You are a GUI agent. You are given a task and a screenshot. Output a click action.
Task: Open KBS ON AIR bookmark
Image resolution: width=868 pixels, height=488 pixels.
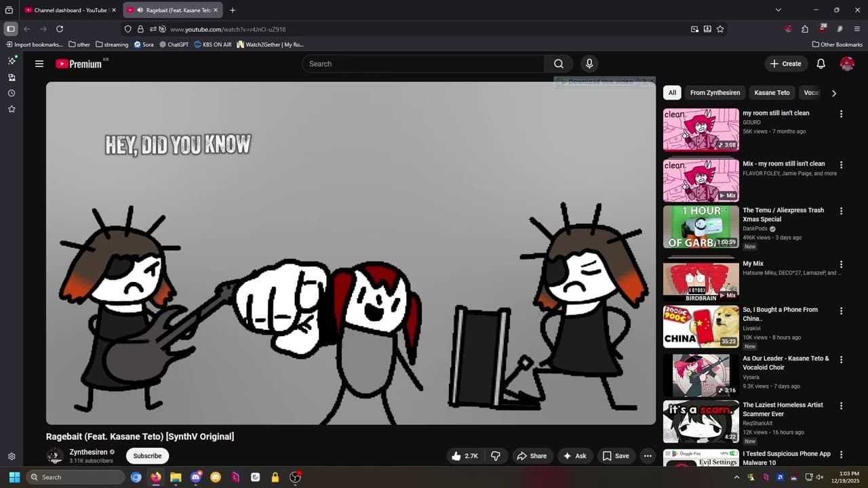[212, 45]
